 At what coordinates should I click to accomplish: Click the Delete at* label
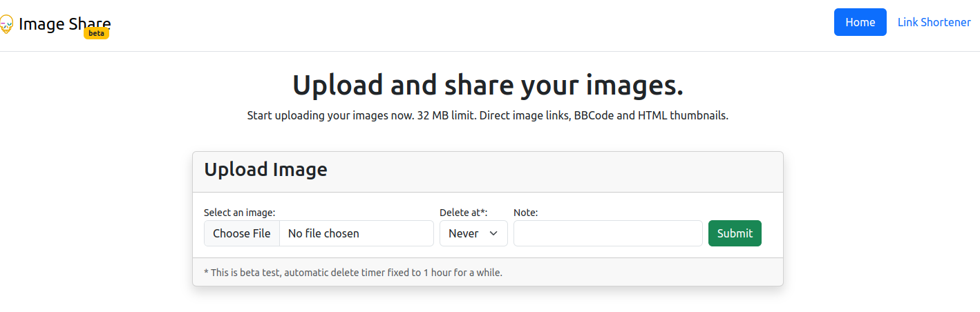pos(464,213)
